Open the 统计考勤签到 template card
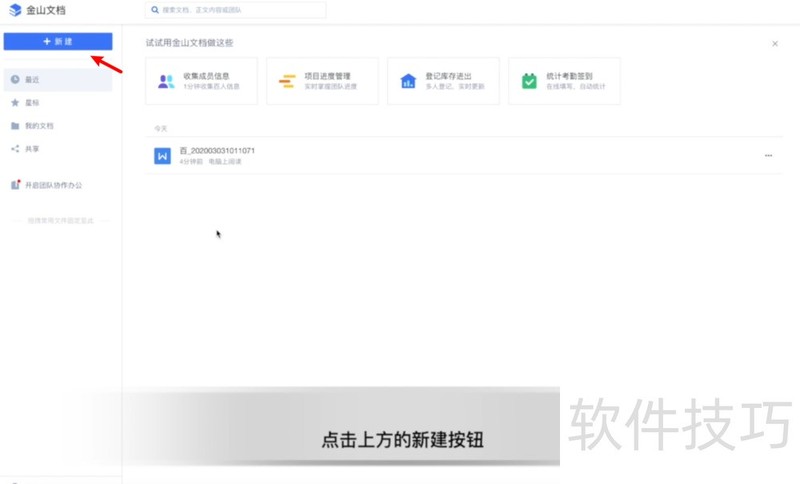This screenshot has width=800, height=484. point(564,81)
